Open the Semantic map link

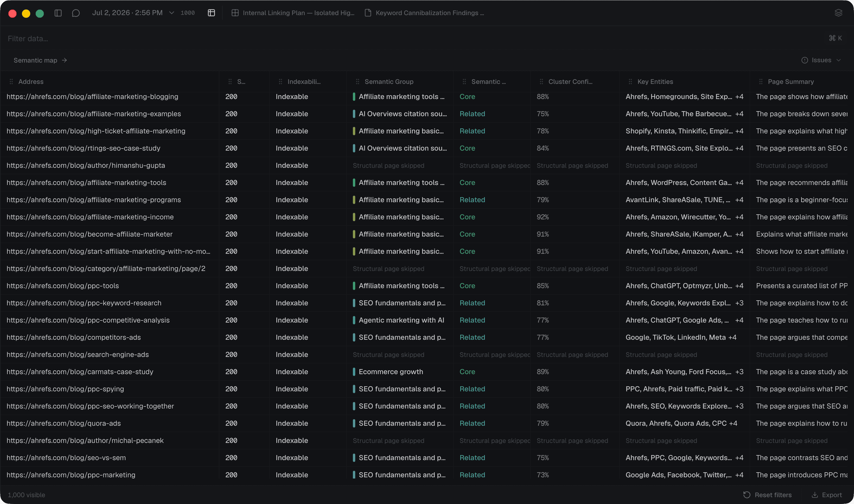[x=40, y=60]
